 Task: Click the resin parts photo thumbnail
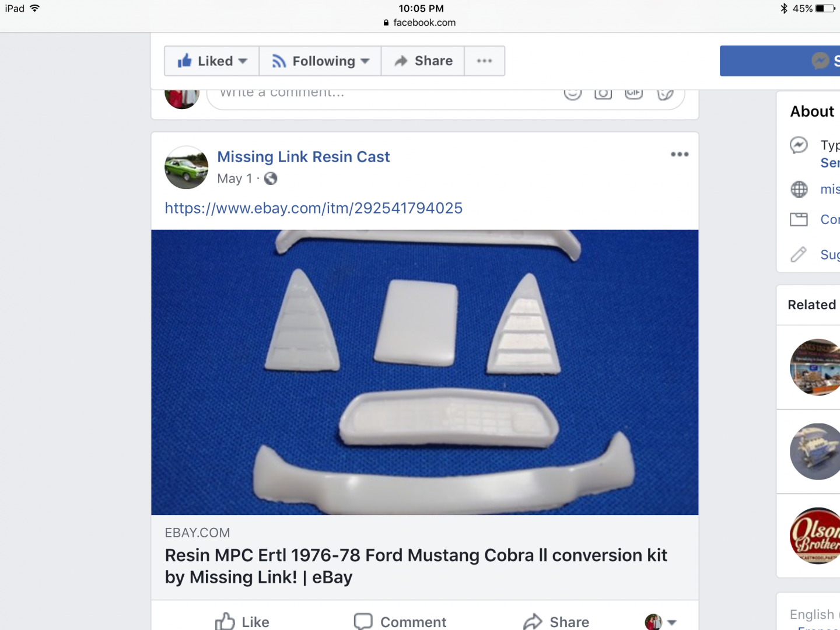tap(425, 372)
